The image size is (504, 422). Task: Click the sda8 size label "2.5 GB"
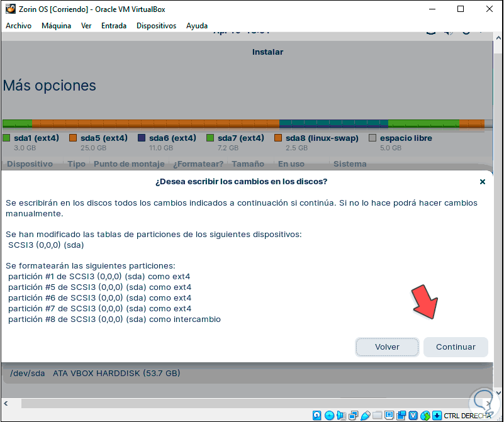pyautogui.click(x=296, y=148)
